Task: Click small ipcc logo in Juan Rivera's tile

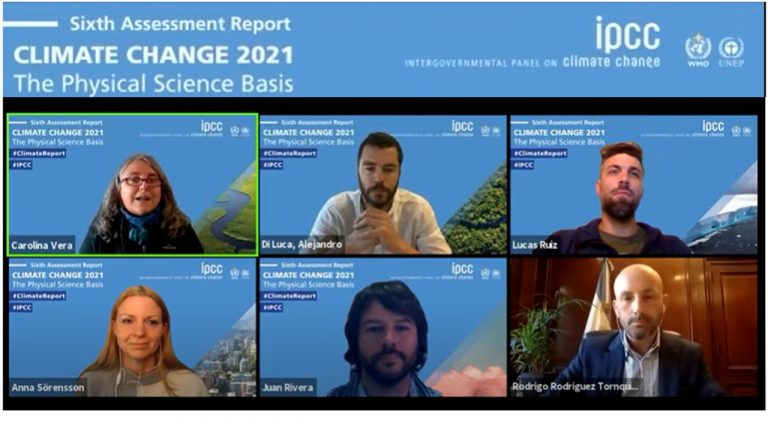Action: pyautogui.click(x=462, y=269)
